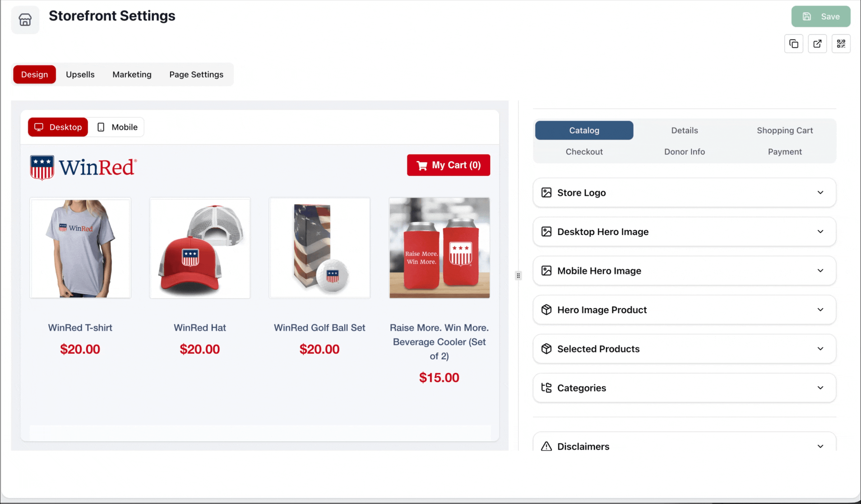Open My Cart (0) button
The image size is (861, 504).
[449, 165]
